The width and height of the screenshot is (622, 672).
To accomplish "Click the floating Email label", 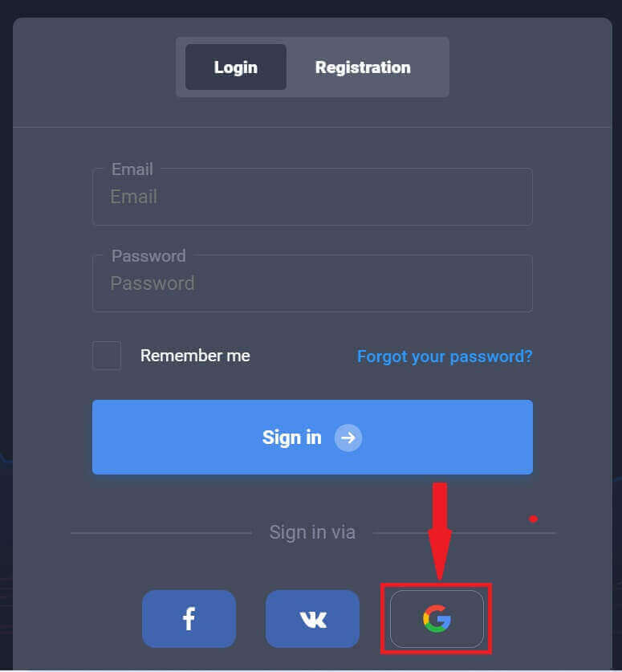I will click(132, 169).
